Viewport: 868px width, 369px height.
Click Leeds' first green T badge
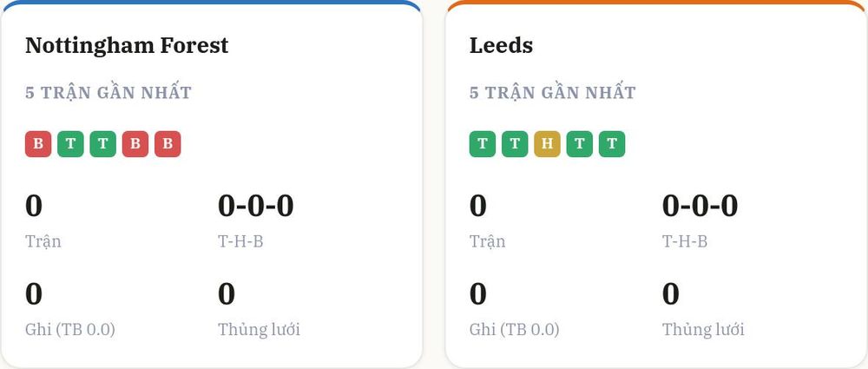click(x=483, y=144)
